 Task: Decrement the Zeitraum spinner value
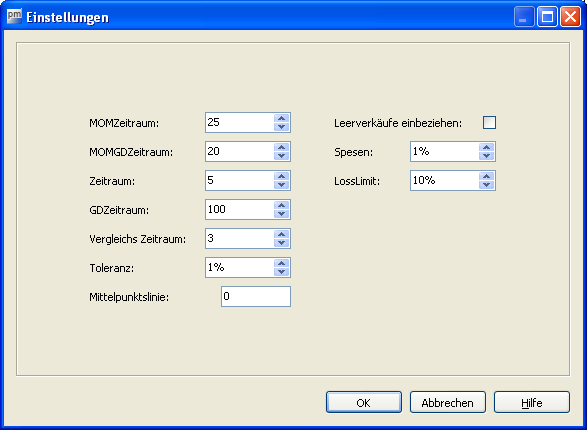click(282, 185)
